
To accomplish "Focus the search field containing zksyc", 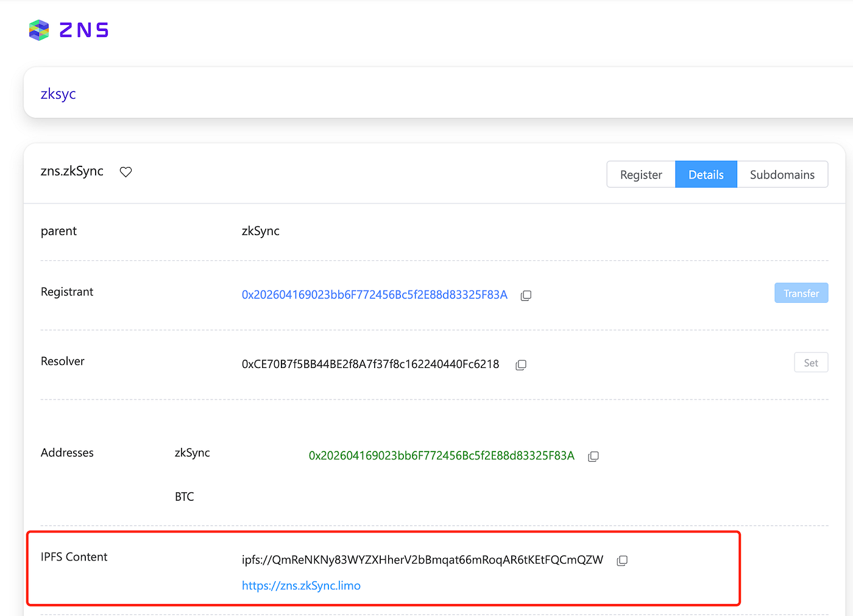I will coord(437,93).
